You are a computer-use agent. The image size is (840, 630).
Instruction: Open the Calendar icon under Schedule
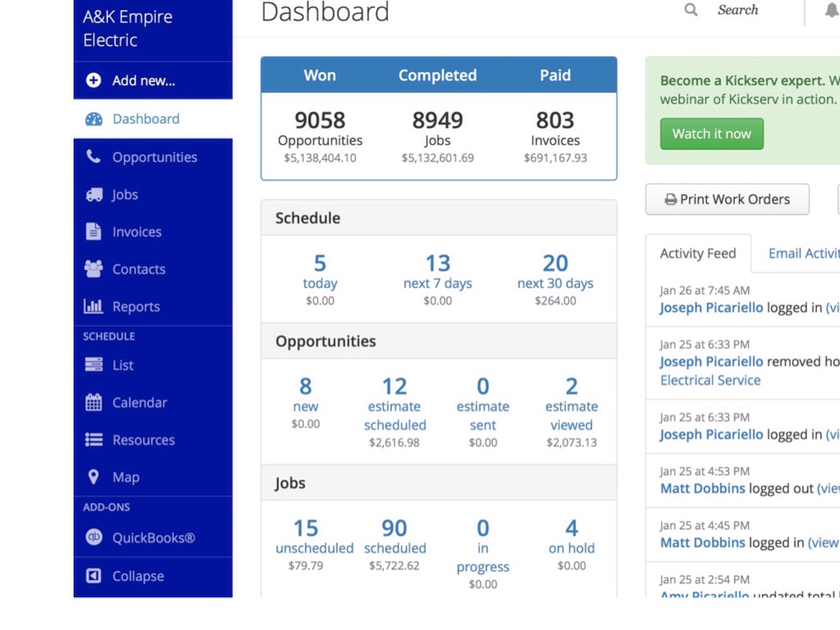coord(94,403)
